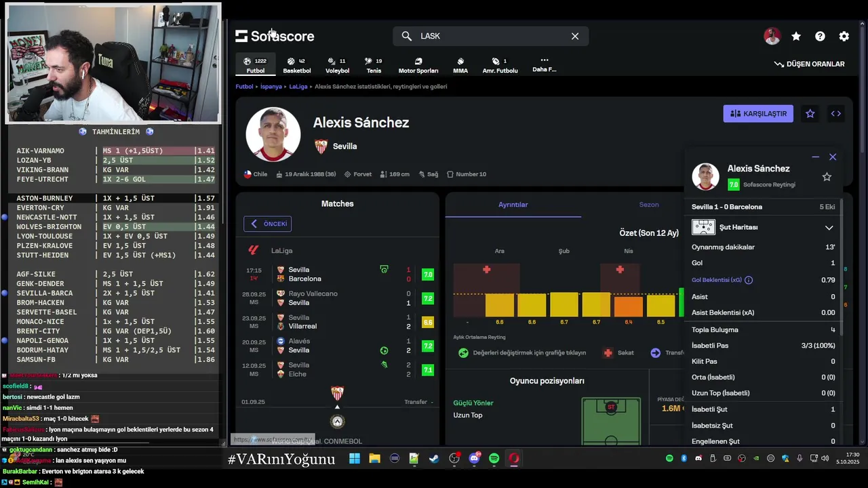Open Sevilla vs Barcelona match row
Image resolution: width=868 pixels, height=488 pixels.
click(x=337, y=274)
